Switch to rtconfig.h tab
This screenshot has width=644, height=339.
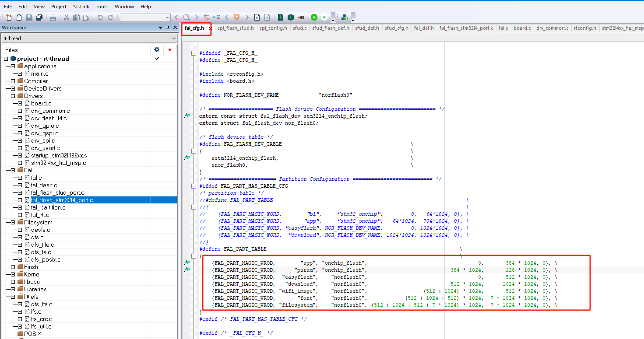585,28
